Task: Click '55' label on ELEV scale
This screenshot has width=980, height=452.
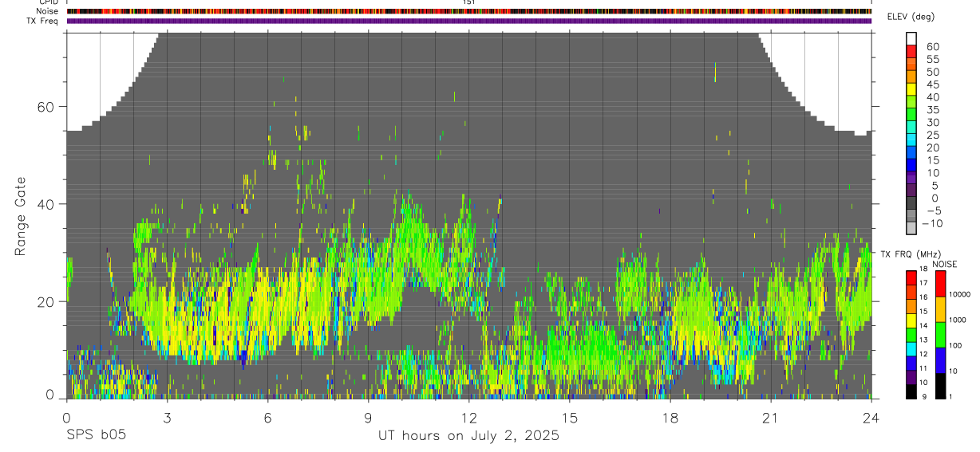Action: click(932, 59)
